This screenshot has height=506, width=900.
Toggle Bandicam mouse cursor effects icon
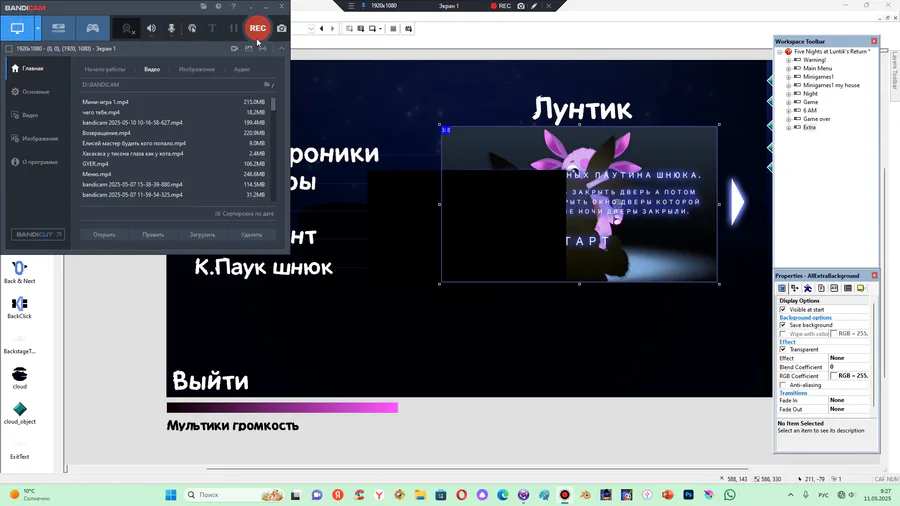coord(192,28)
